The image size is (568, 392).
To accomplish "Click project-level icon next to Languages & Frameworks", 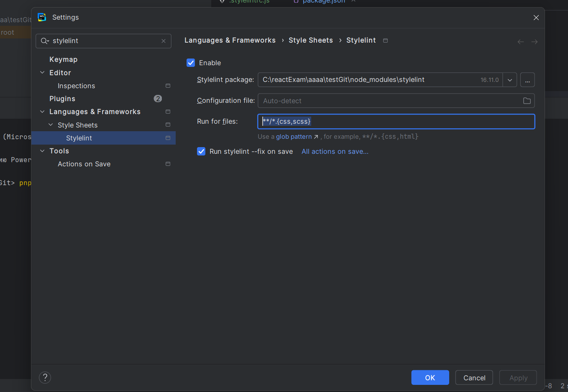I will [168, 112].
